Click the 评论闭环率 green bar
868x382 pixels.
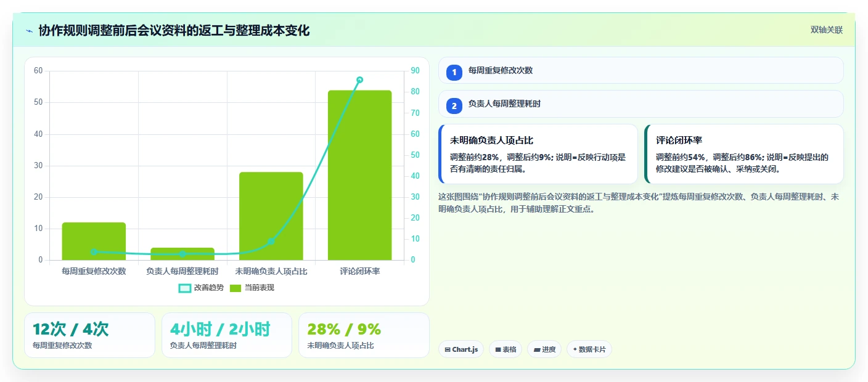pos(359,175)
